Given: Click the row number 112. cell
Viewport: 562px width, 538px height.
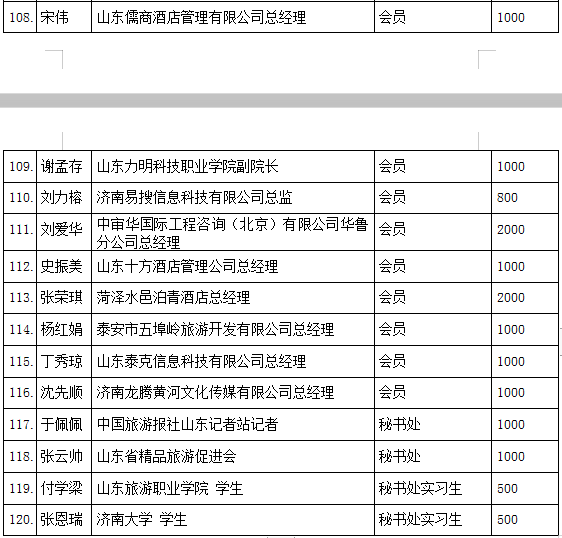Looking at the screenshot, I should pyautogui.click(x=20, y=267).
